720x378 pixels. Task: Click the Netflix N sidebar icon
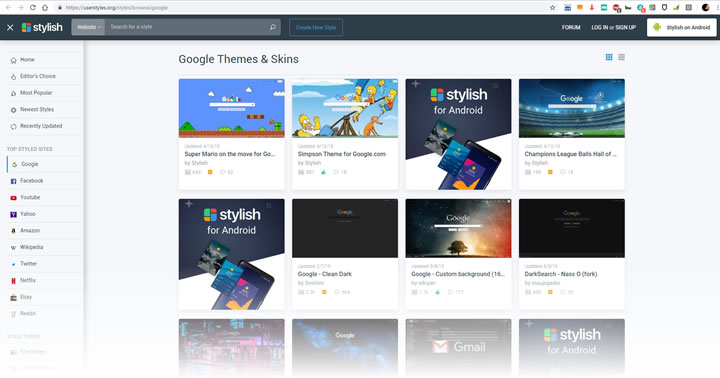(13, 281)
